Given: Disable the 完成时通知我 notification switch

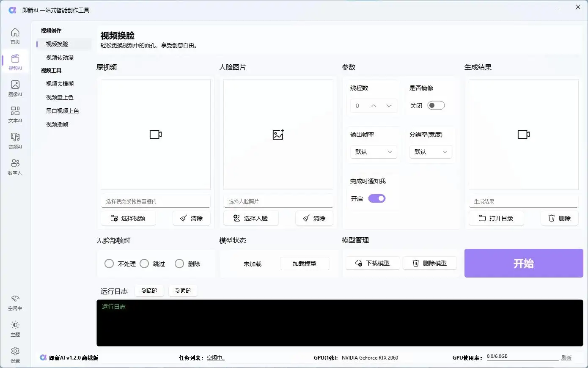Looking at the screenshot, I should pos(377,198).
